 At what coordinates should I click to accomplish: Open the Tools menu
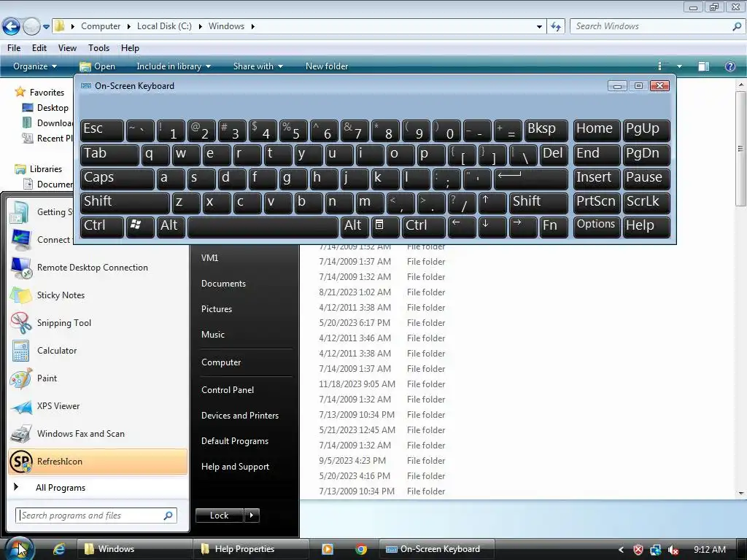pyautogui.click(x=98, y=48)
